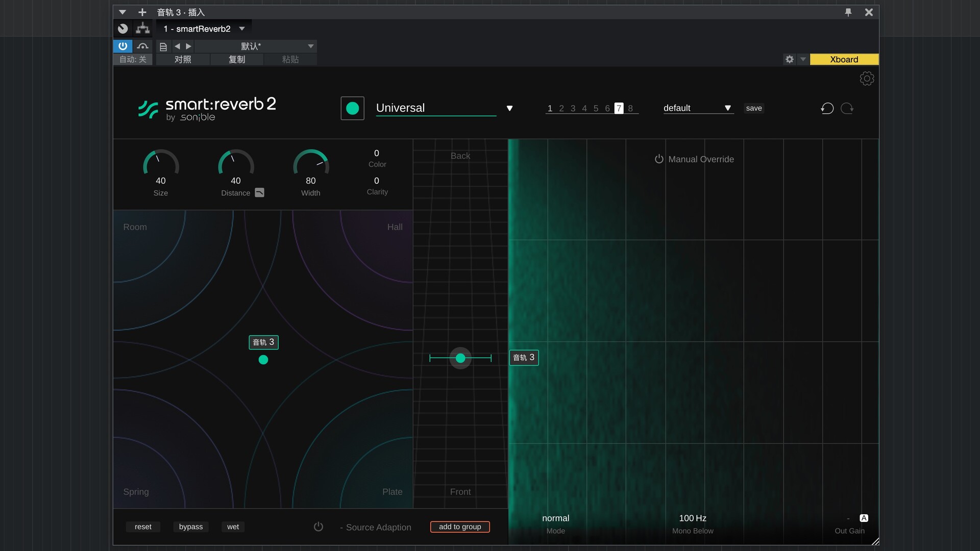Viewport: 980px width, 551px height.
Task: Select state slot 6
Action: pyautogui.click(x=607, y=108)
